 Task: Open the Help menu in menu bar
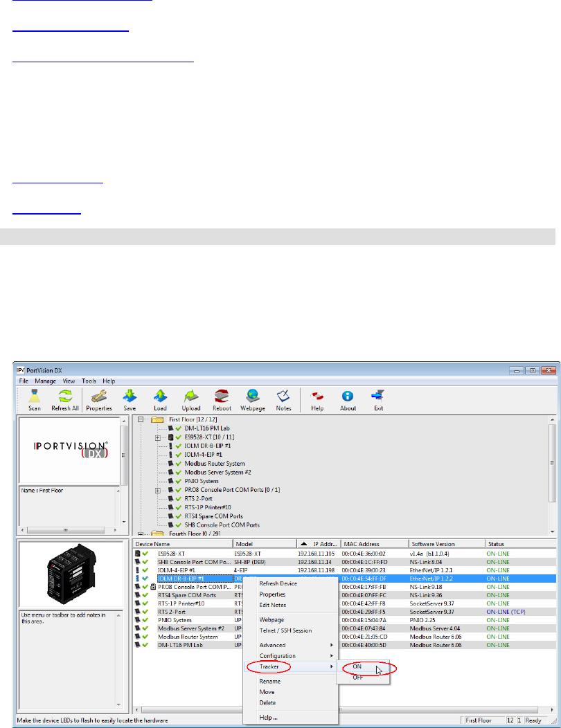pyautogui.click(x=109, y=381)
